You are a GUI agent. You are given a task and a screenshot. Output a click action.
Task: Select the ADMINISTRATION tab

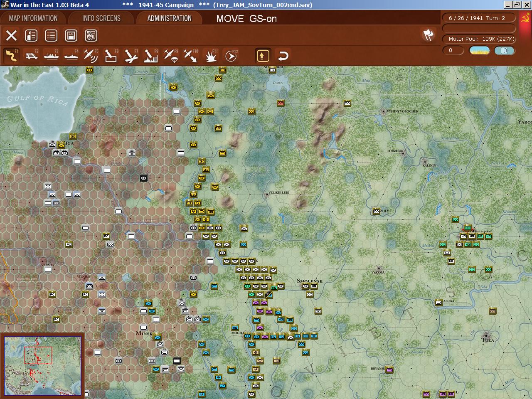coord(169,18)
